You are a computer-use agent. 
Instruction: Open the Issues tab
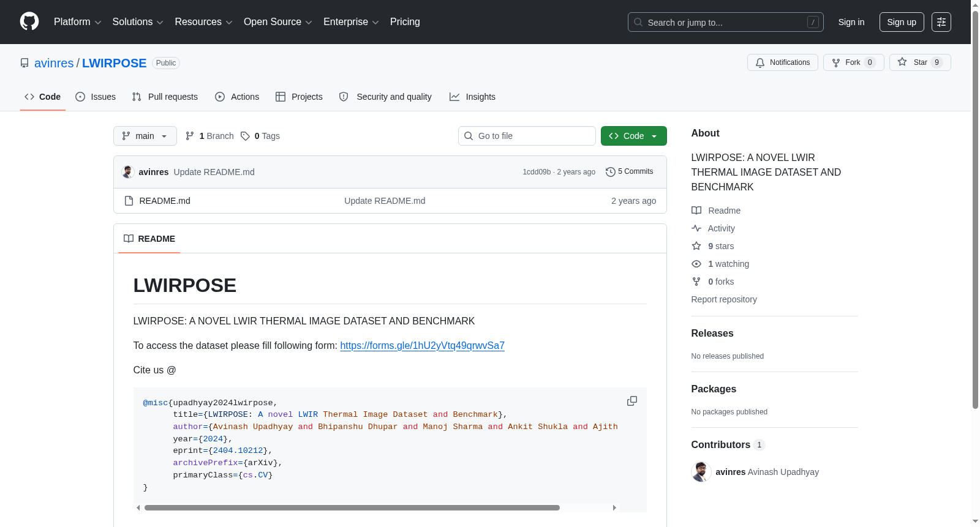(x=96, y=97)
